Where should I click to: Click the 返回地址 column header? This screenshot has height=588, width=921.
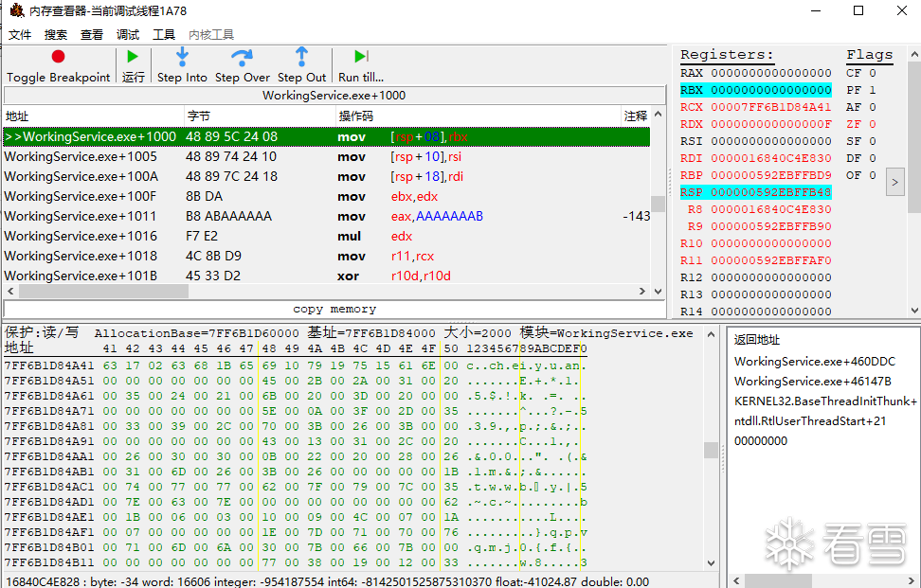click(756, 340)
